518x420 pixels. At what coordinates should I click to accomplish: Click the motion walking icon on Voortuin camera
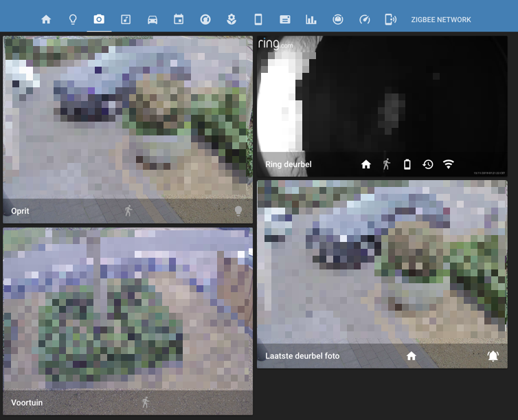[x=145, y=402]
